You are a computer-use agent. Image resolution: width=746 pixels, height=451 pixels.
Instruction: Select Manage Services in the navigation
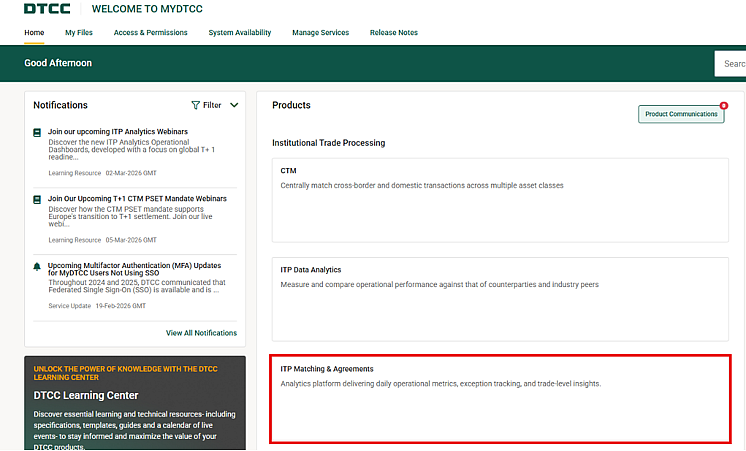320,33
